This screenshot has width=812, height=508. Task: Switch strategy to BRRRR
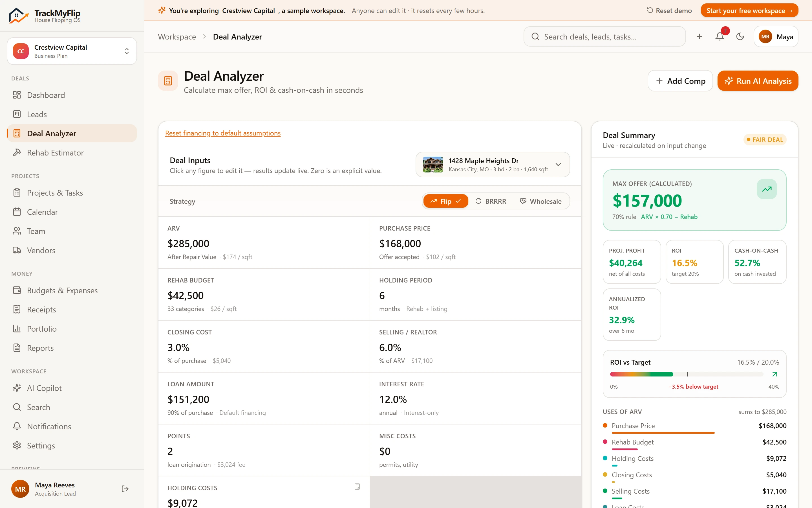[491, 201]
